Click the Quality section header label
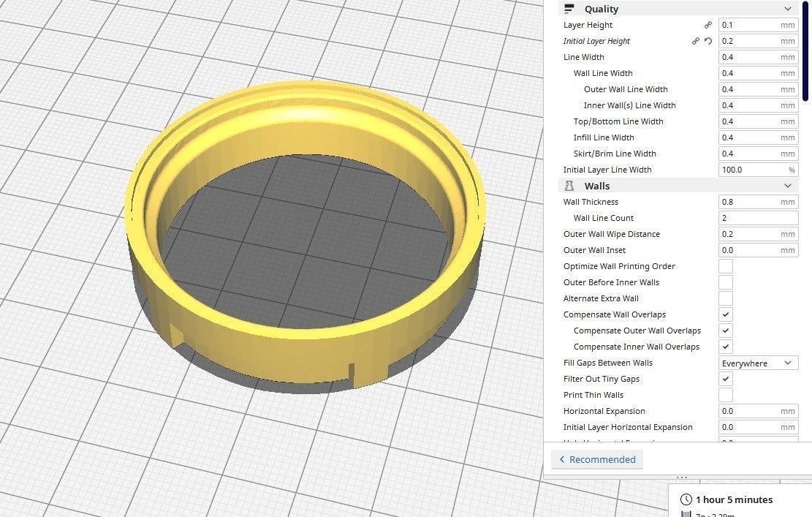This screenshot has width=812, height=517. click(x=602, y=9)
